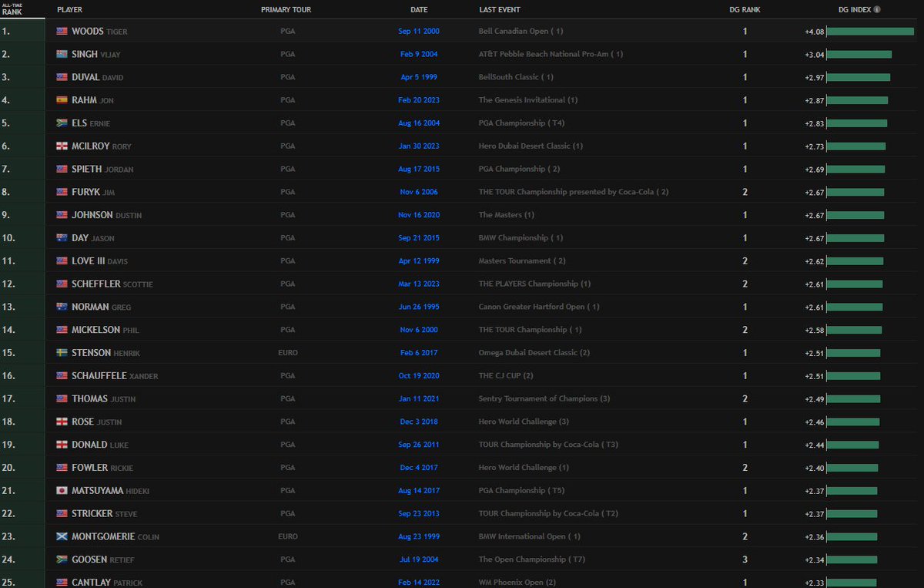The width and height of the screenshot is (924, 588).
Task: Select the SCHEFFLER Scottie player name
Action: coord(112,284)
